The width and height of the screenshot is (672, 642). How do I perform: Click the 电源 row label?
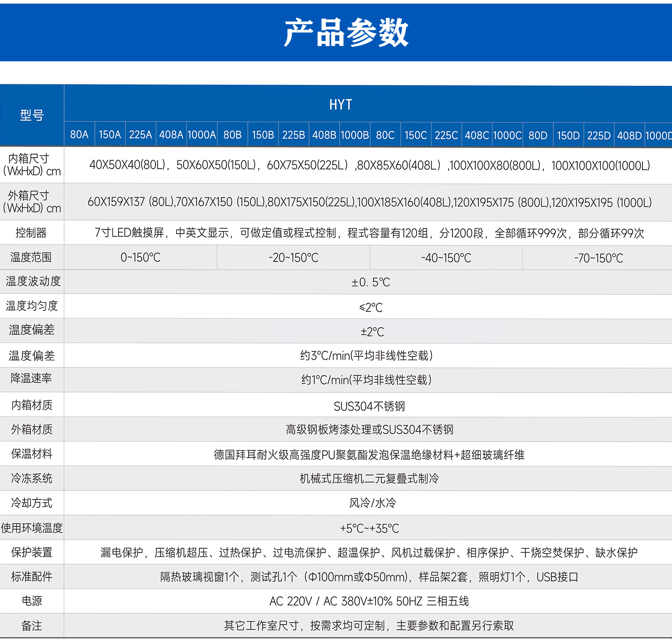pos(32,601)
